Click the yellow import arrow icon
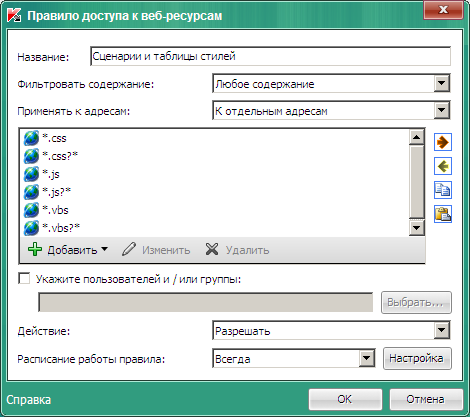This screenshot has height=417, width=470. [x=443, y=166]
